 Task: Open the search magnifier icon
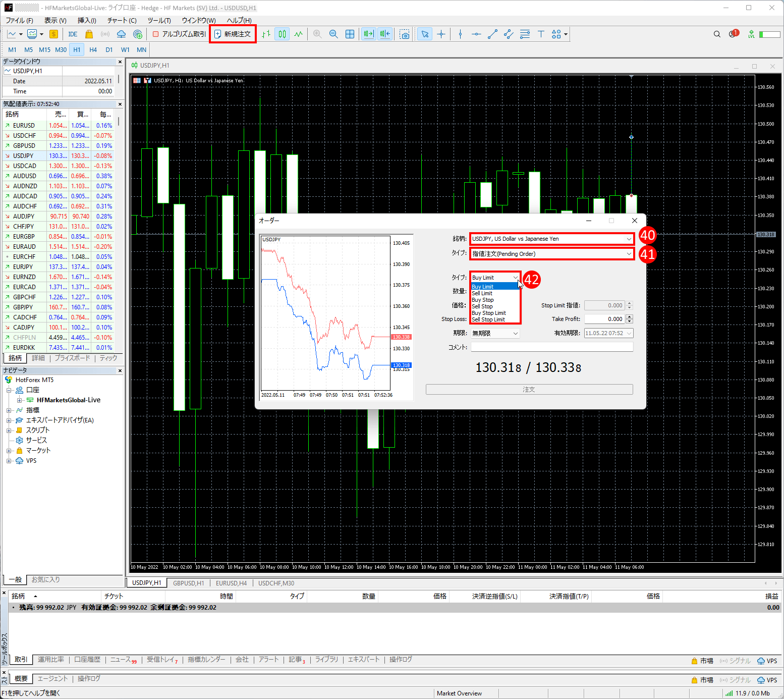[717, 34]
